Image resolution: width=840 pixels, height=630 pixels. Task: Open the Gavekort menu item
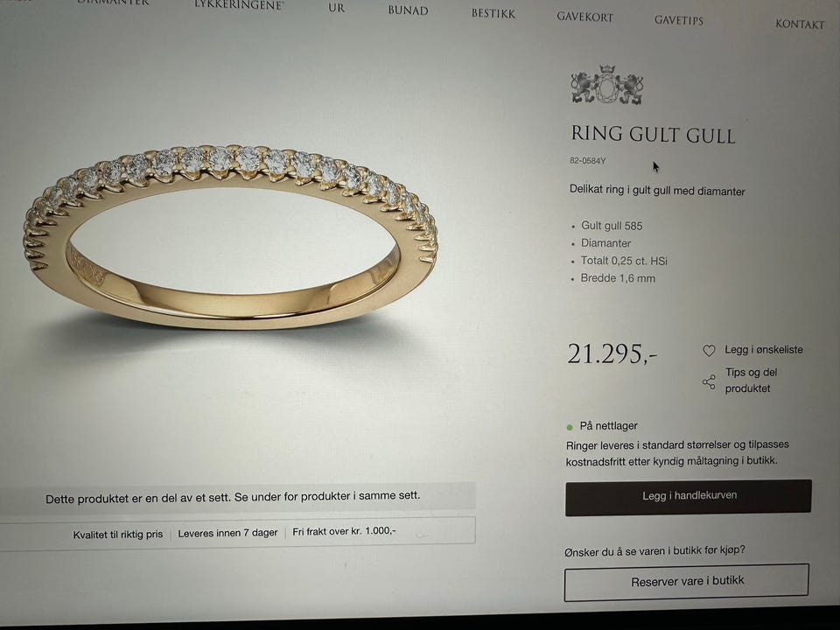pyautogui.click(x=585, y=17)
